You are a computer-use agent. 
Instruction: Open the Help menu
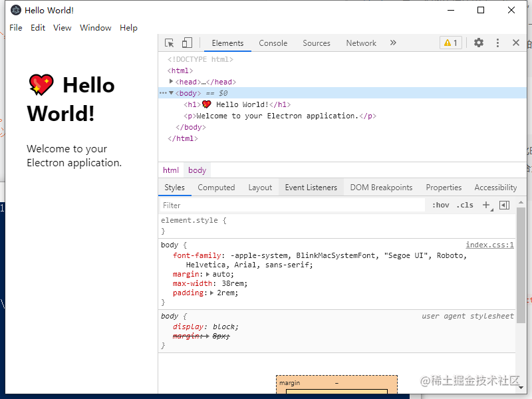(x=128, y=28)
